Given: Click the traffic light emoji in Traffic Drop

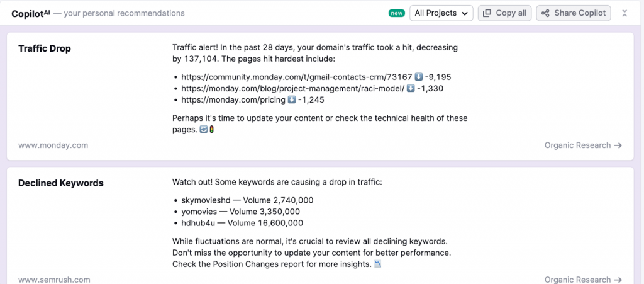Looking at the screenshot, I should (x=212, y=129).
